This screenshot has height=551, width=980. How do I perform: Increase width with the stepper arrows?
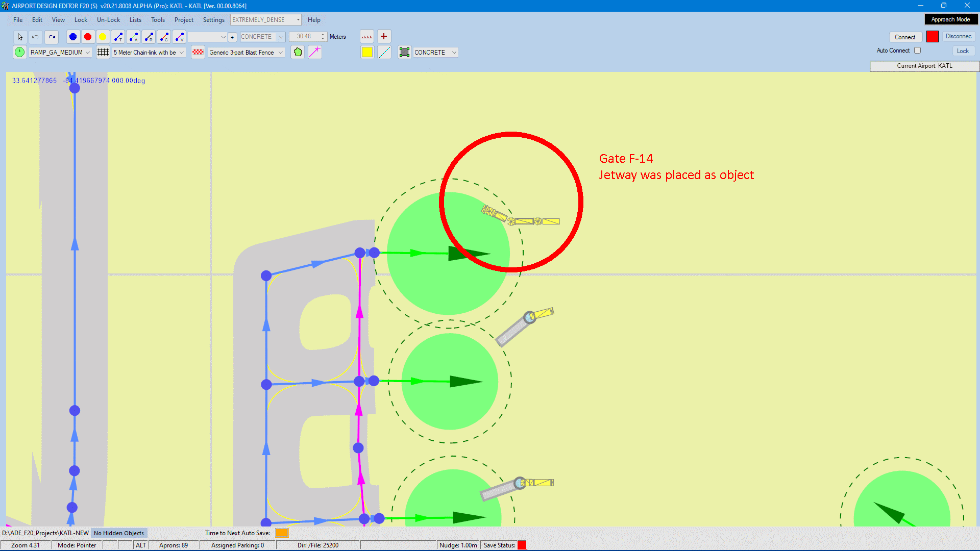[x=323, y=35]
